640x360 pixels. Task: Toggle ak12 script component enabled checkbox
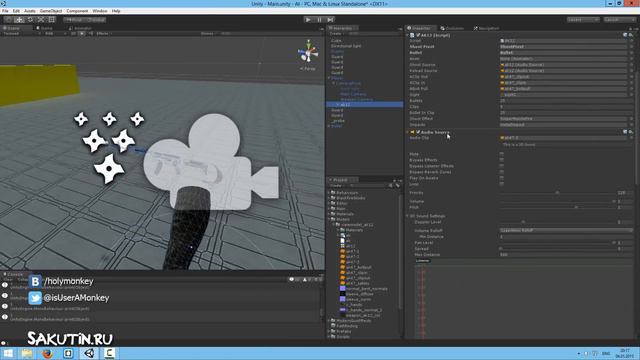pos(418,35)
